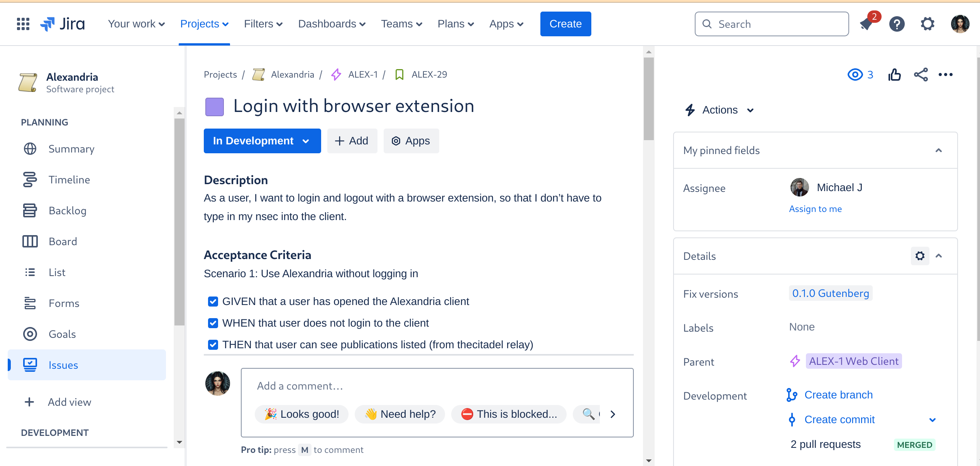Screen dimensions: 980x466
Task: Click Assign to me for this issue
Action: [x=816, y=208]
